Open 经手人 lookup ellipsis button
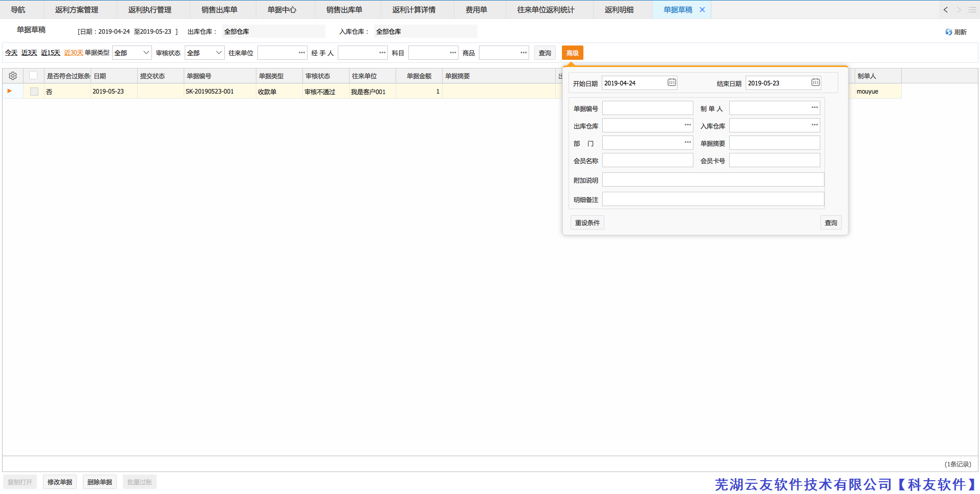This screenshot has height=494, width=980. pos(382,53)
